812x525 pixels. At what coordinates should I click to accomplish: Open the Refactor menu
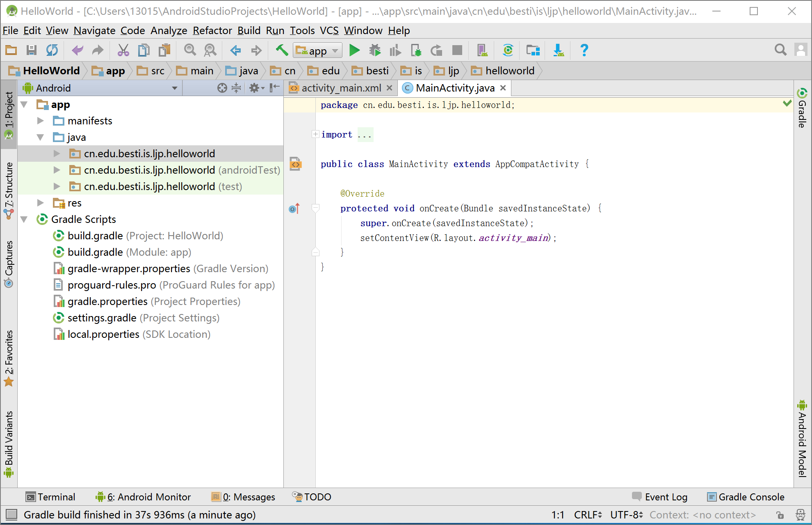pyautogui.click(x=212, y=30)
